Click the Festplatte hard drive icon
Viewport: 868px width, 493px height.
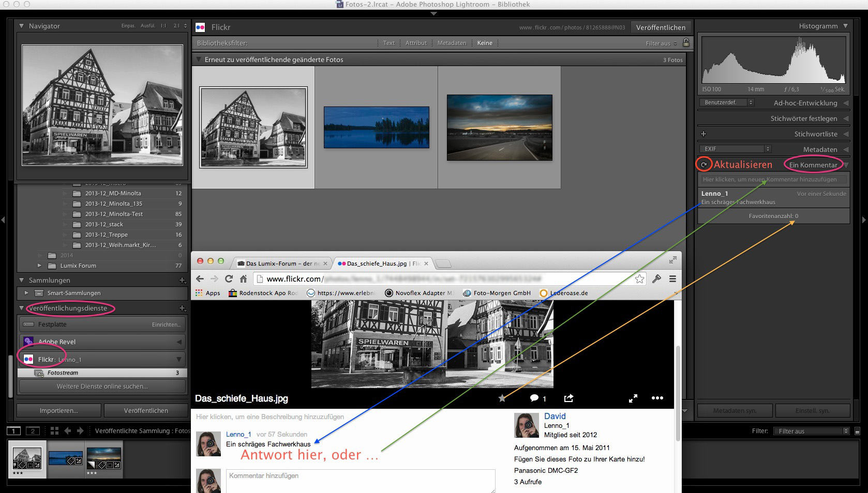click(28, 325)
